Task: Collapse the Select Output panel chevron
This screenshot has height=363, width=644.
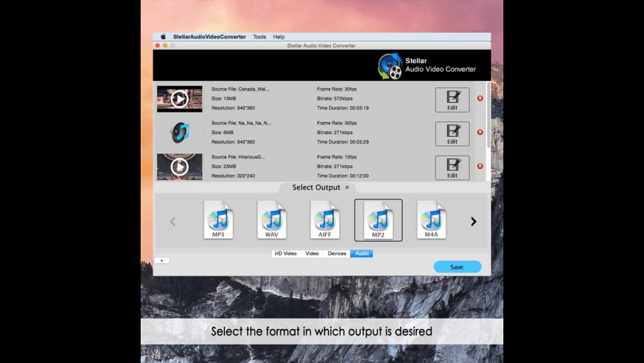Action: click(347, 187)
